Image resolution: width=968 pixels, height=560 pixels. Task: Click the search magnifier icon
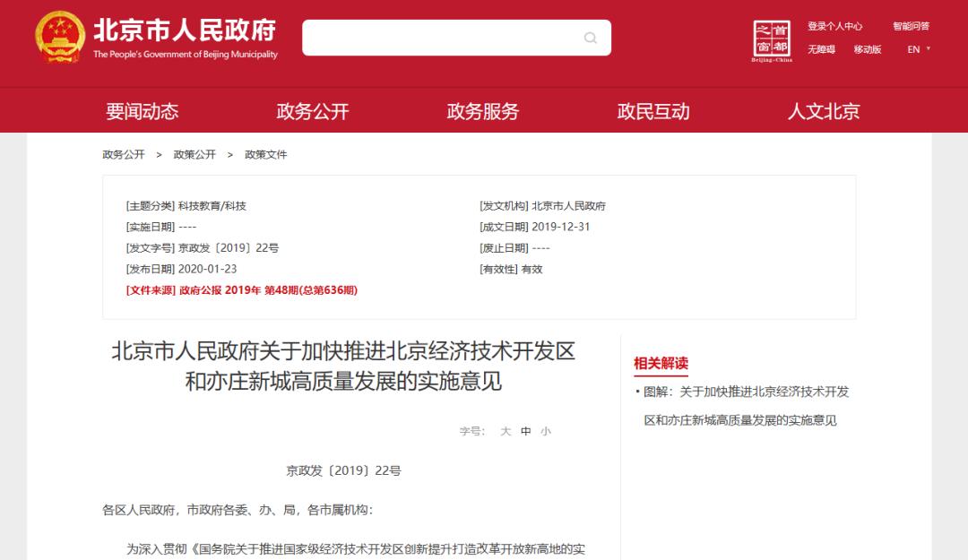tap(589, 38)
